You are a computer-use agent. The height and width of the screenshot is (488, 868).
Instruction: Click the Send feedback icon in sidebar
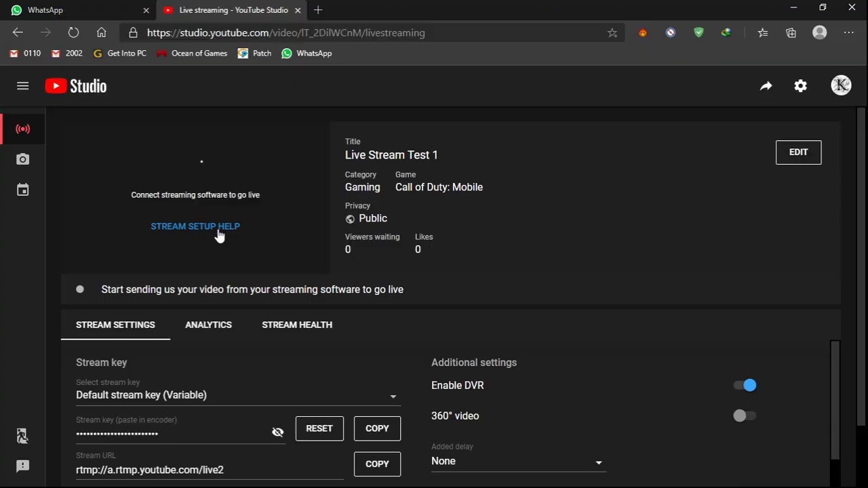coord(22,466)
